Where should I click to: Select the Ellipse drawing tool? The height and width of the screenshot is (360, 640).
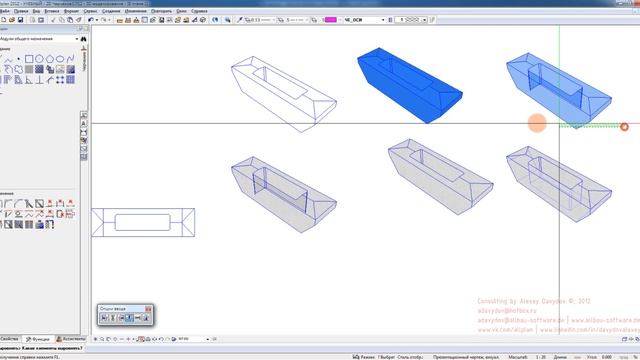60,59
